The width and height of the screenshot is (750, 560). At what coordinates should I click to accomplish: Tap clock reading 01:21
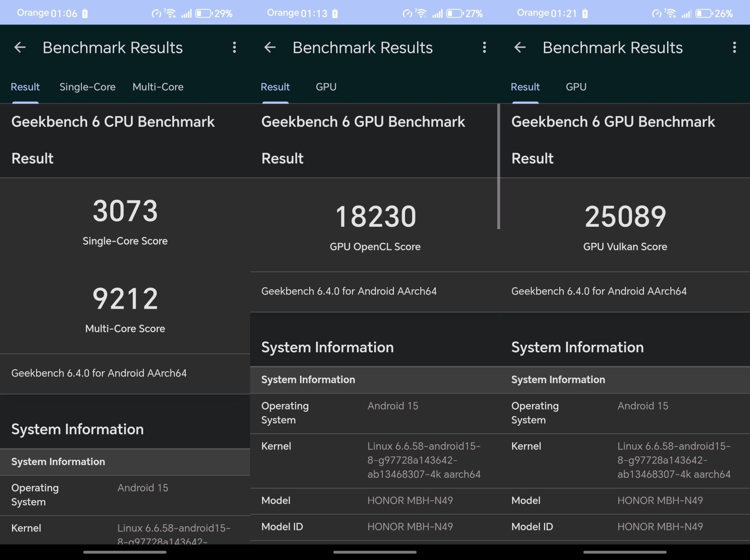tap(564, 13)
